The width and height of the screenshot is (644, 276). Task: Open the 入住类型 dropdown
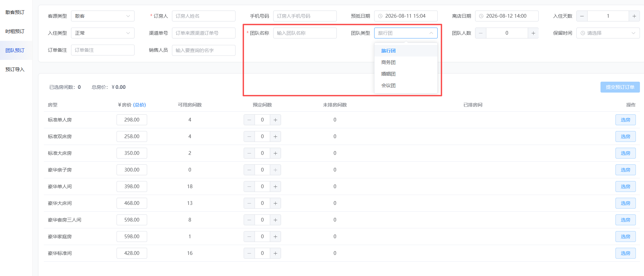click(x=103, y=33)
